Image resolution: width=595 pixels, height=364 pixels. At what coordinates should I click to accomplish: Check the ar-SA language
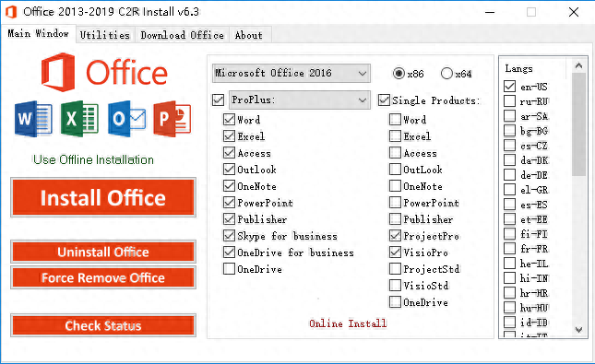[509, 116]
